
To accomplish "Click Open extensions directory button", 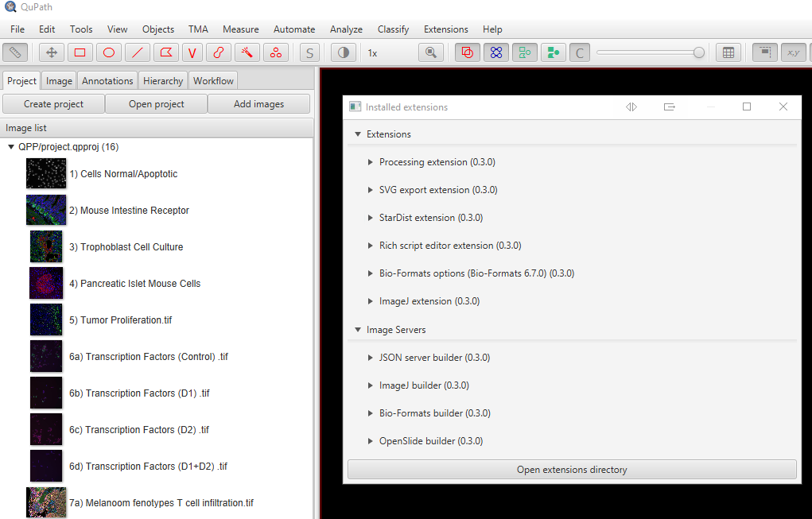I will (572, 469).
